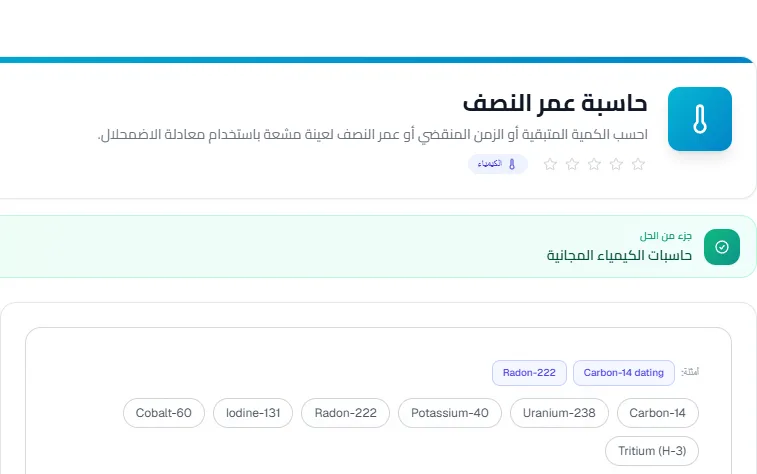This screenshot has width=757, height=474.
Task: Select the Tritium (H-3) preset
Action: [x=652, y=451]
